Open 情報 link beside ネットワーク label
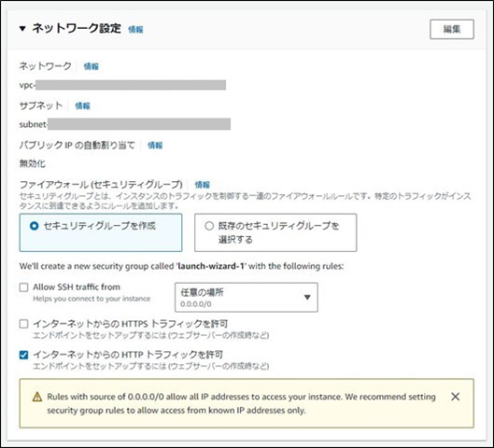Viewport: 494px width, 448px height. (x=92, y=66)
